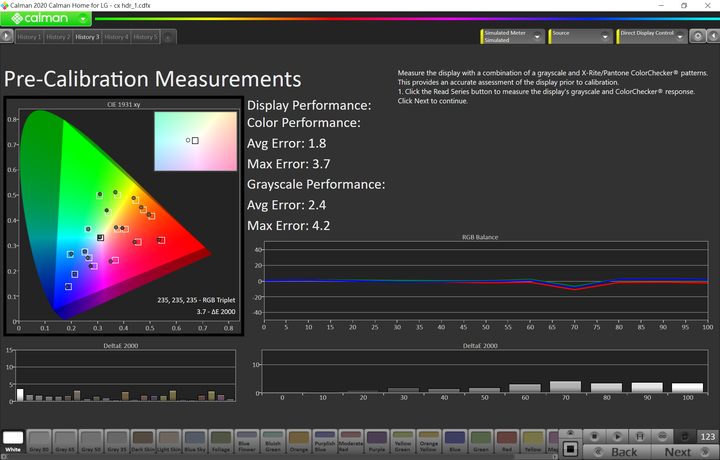Go to the History 5 tab
The height and width of the screenshot is (460, 720).
[x=145, y=37]
